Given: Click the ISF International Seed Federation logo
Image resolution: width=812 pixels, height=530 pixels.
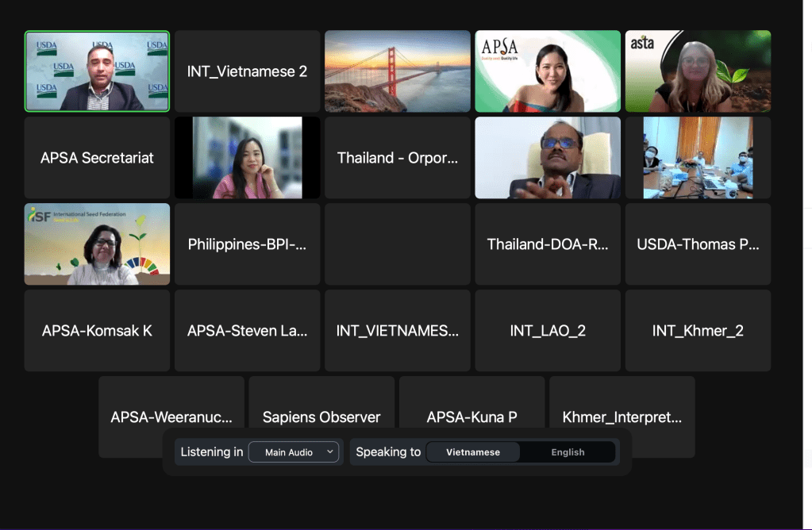Looking at the screenshot, I should (56, 216).
